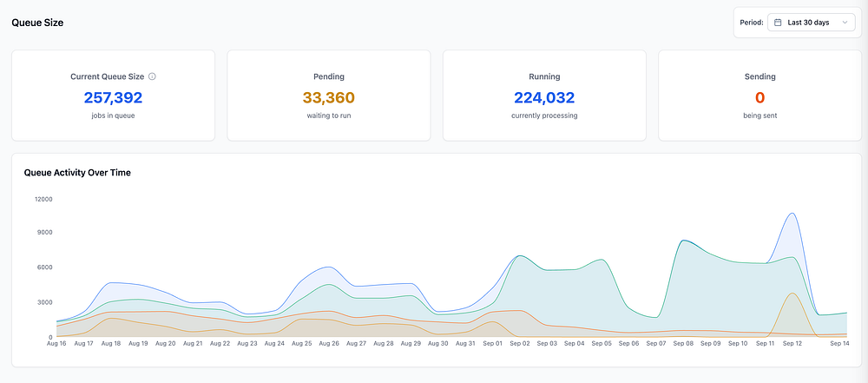
Task: Click the Period label text
Action: tap(752, 23)
